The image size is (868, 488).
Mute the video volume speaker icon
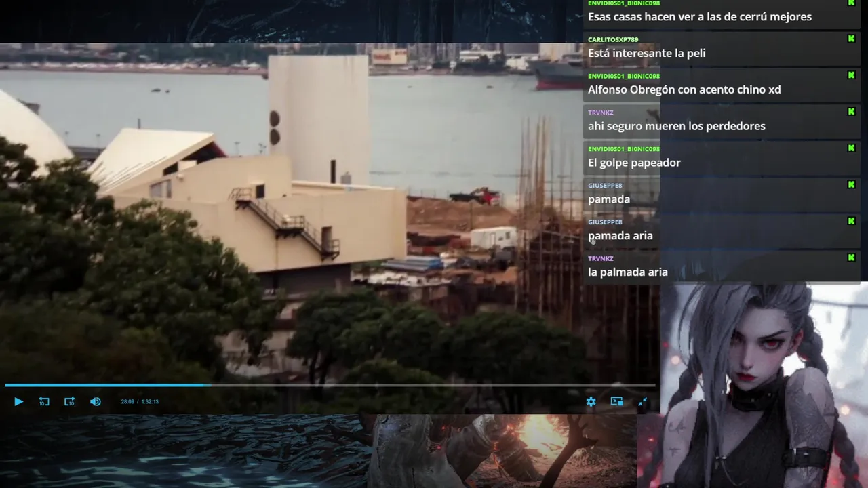[96, 402]
